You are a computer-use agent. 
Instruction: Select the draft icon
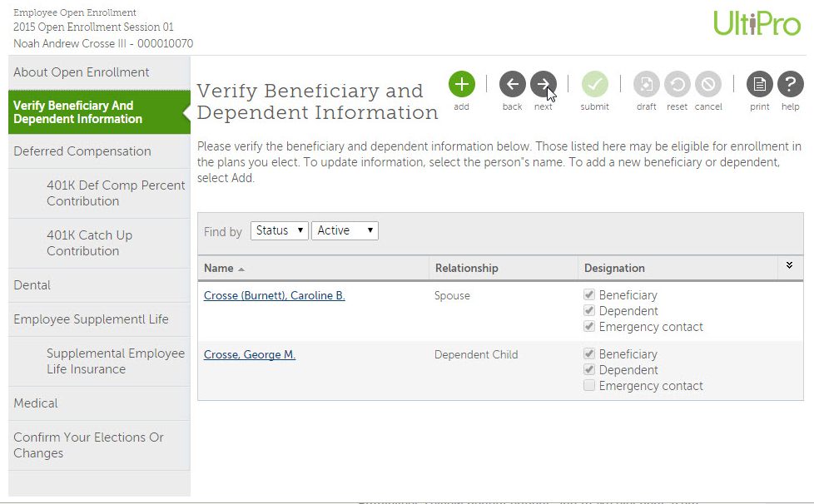[646, 84]
